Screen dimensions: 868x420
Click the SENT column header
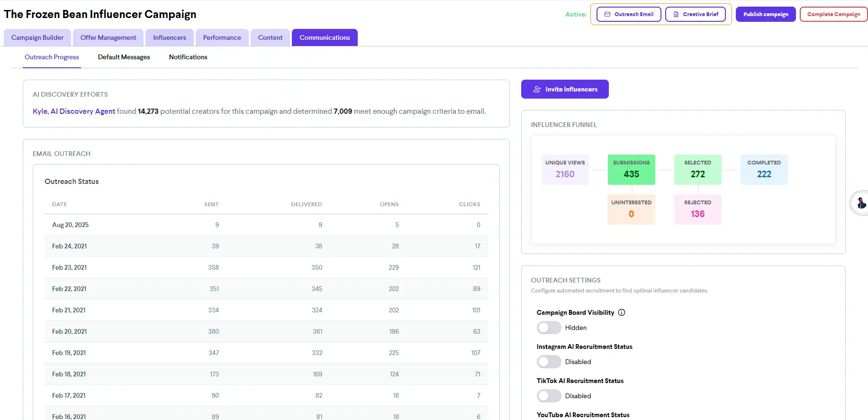(211, 204)
